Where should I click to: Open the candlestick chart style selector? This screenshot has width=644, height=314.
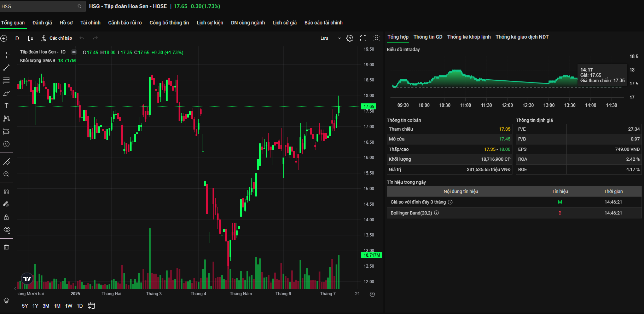click(31, 38)
